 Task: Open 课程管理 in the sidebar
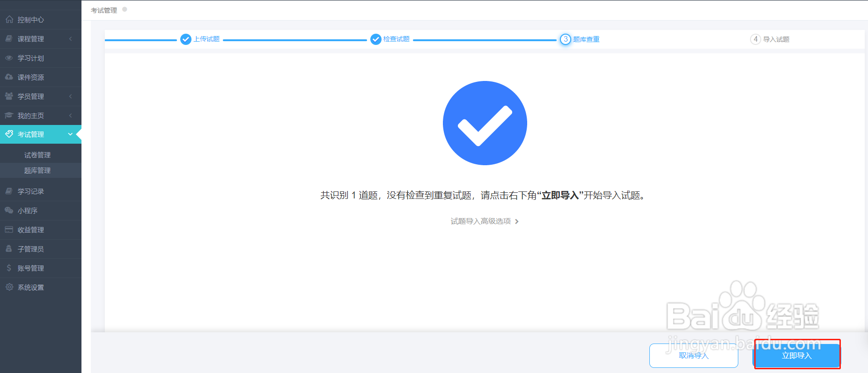click(41, 39)
